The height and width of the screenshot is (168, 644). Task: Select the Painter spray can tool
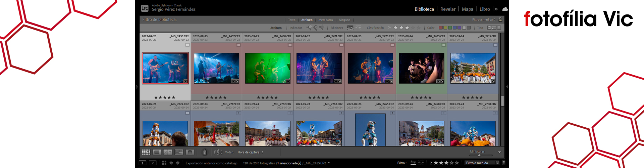click(x=205, y=152)
